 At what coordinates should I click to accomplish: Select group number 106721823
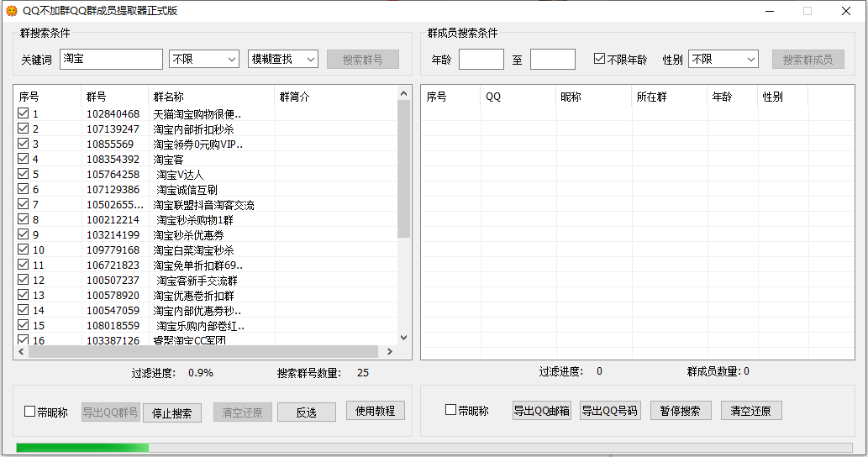[113, 265]
